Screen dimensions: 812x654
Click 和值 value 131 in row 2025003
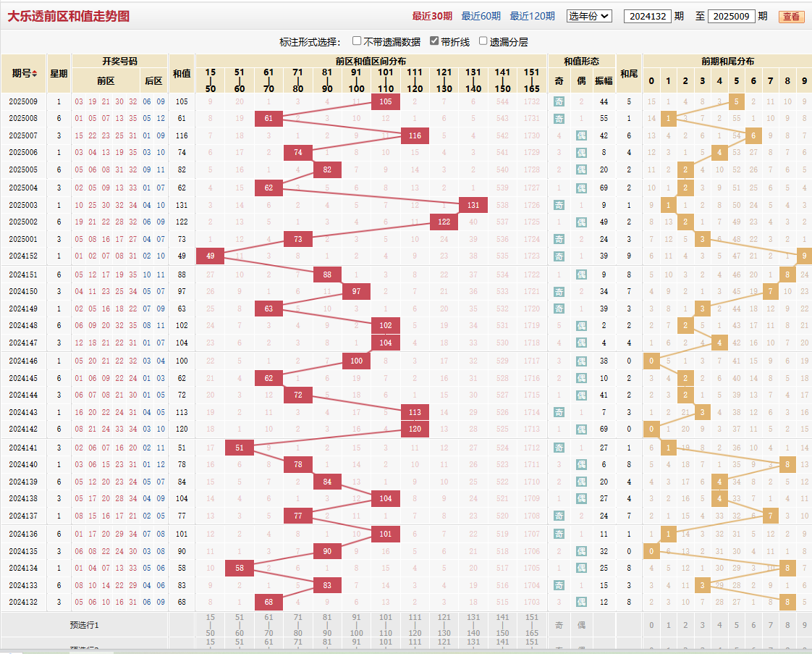181,205
